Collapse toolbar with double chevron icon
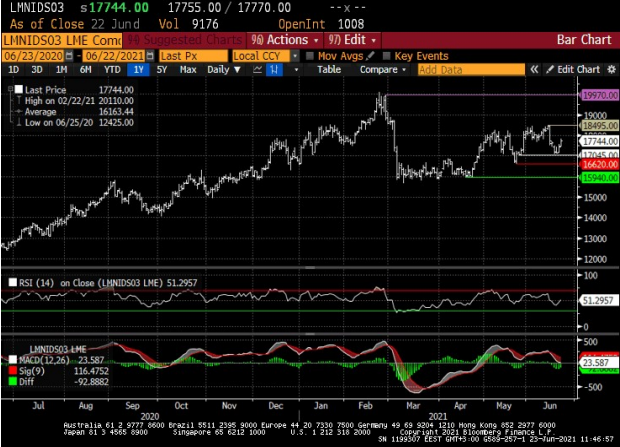 coord(534,70)
